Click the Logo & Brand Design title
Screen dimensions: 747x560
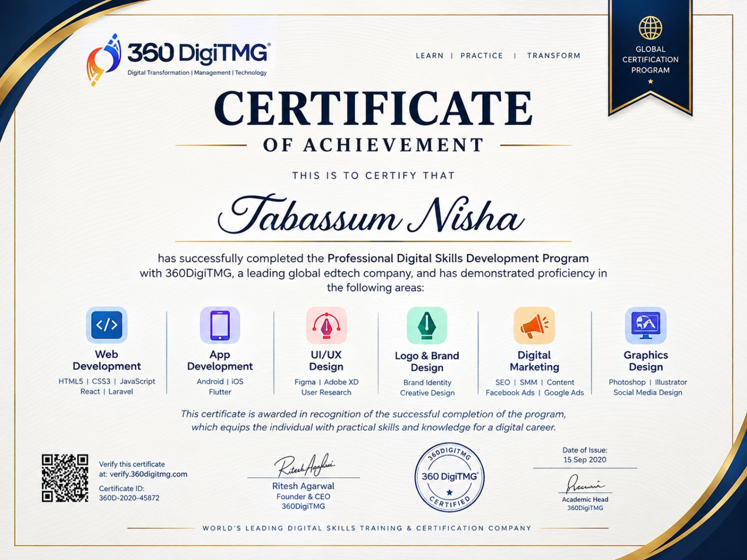pos(427,362)
